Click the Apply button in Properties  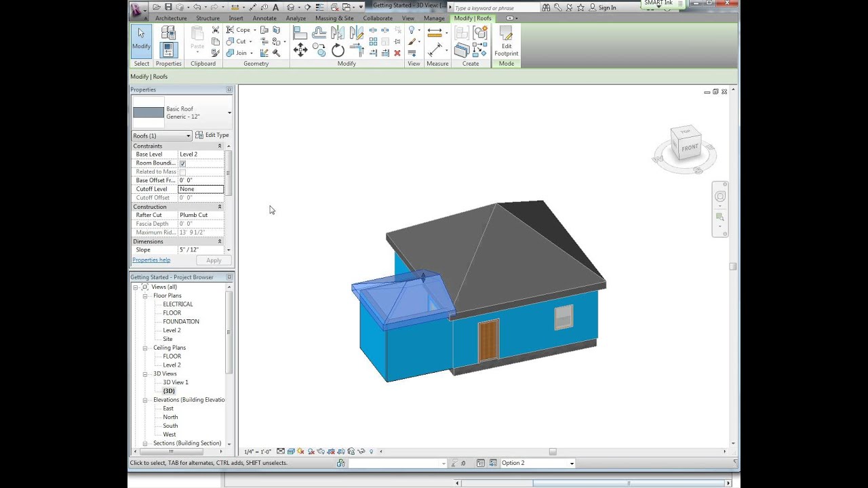tap(214, 260)
